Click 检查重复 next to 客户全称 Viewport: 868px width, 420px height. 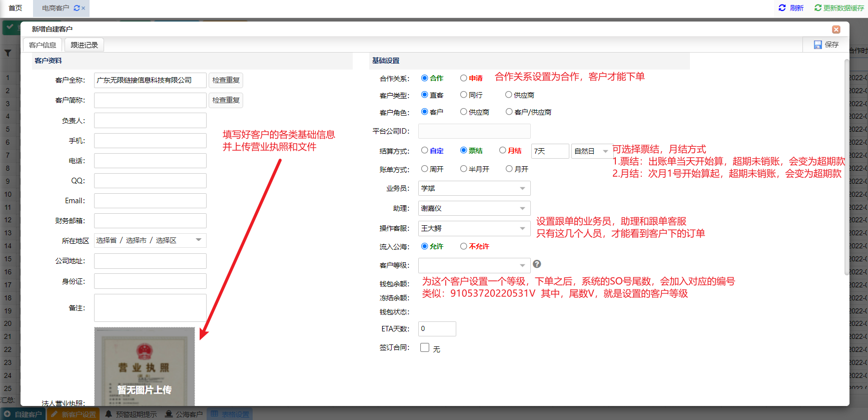pos(226,80)
